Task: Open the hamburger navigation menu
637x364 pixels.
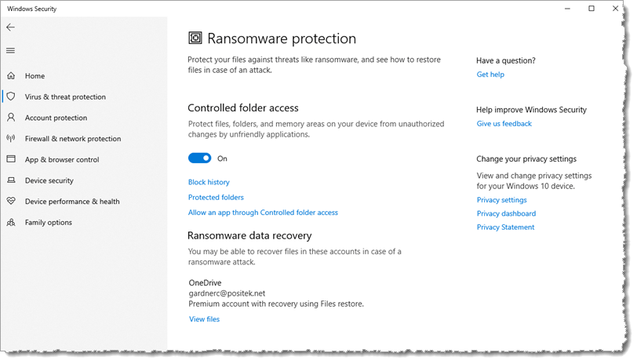Action: coord(10,51)
